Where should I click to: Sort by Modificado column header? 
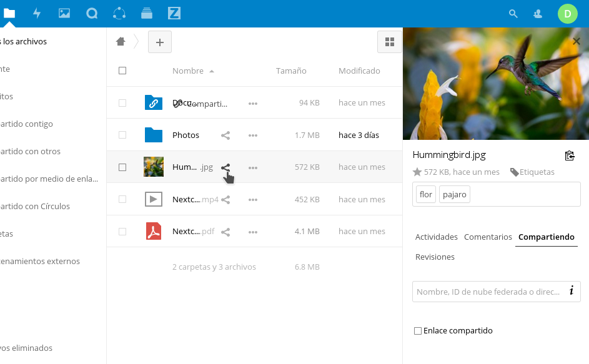(359, 71)
